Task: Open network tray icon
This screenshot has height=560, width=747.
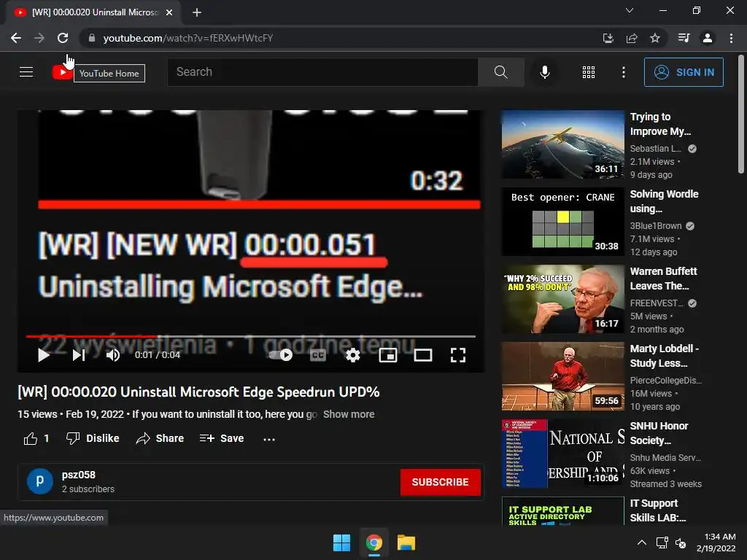Action: tap(662, 542)
